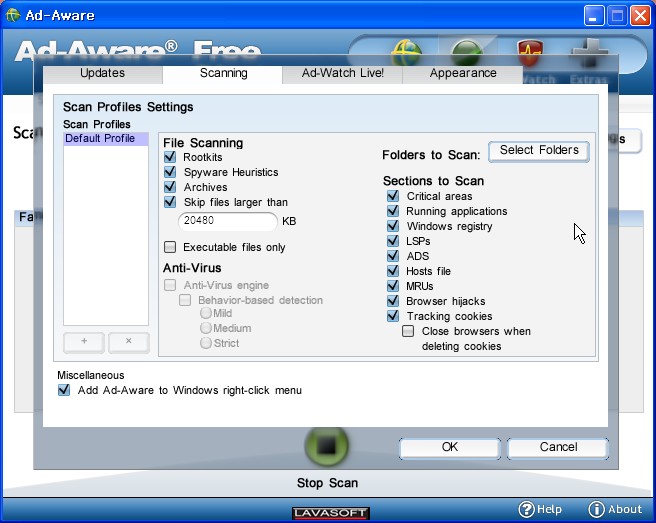This screenshot has height=523, width=656.
Task: Open Help from the bottom bar
Action: coord(540,509)
